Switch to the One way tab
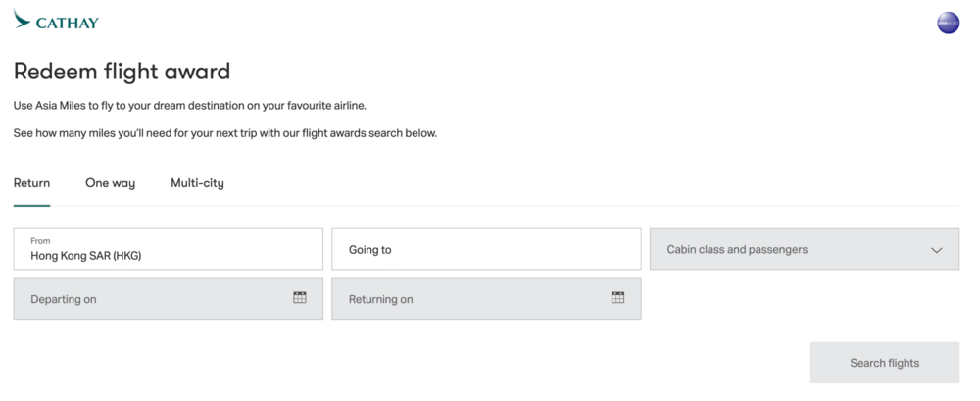The height and width of the screenshot is (401, 980). click(x=110, y=183)
